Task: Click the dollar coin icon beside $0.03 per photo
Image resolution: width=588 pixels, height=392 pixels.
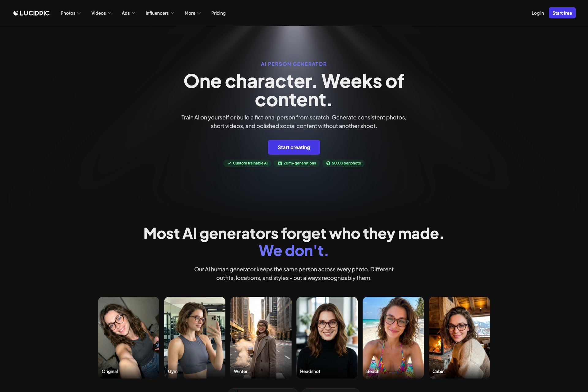Action: [328, 163]
